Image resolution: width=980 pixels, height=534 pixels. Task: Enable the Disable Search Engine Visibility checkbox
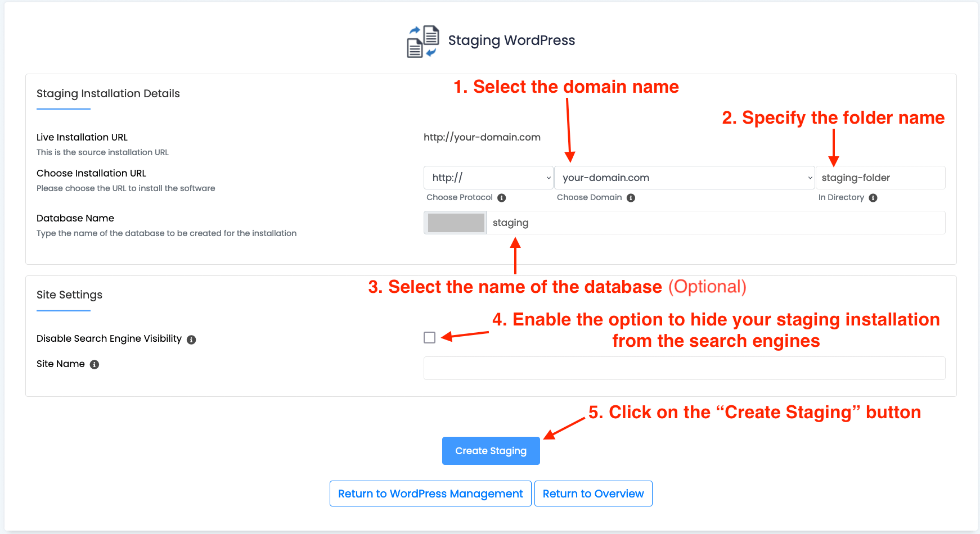429,337
